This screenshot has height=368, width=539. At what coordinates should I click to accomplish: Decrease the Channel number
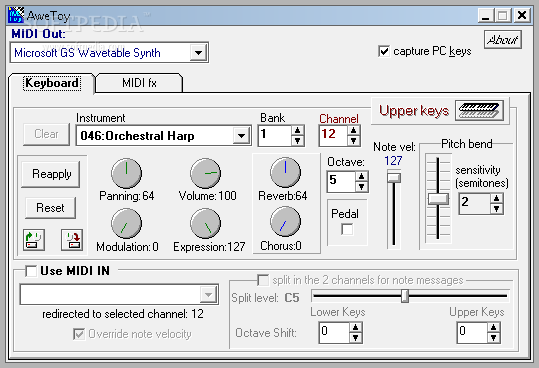353,140
